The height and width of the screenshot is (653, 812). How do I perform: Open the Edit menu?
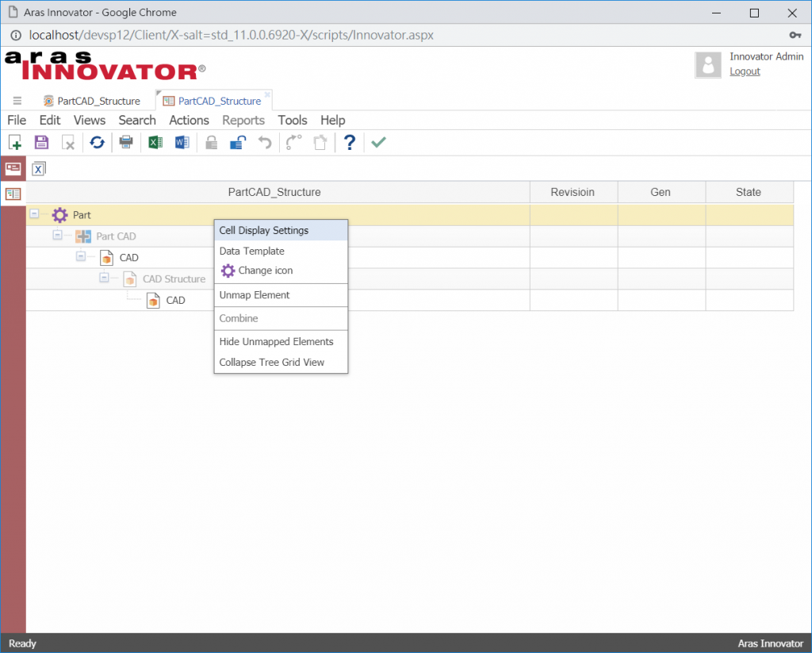50,121
